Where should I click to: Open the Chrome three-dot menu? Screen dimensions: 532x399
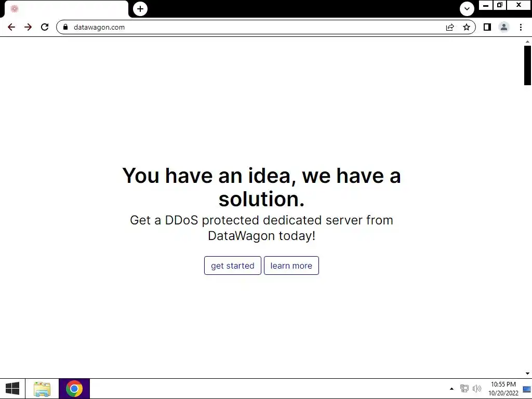tap(521, 27)
